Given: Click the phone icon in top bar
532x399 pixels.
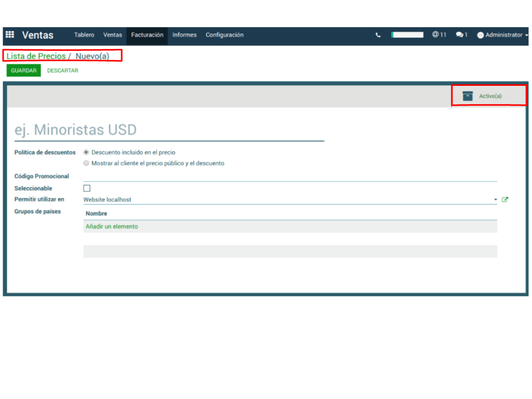Looking at the screenshot, I should 378,35.
